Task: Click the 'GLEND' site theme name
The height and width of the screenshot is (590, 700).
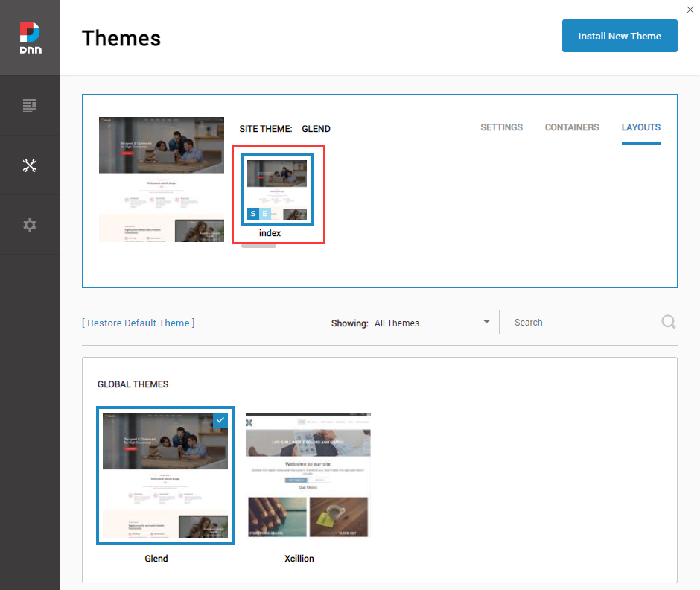Action: point(316,129)
